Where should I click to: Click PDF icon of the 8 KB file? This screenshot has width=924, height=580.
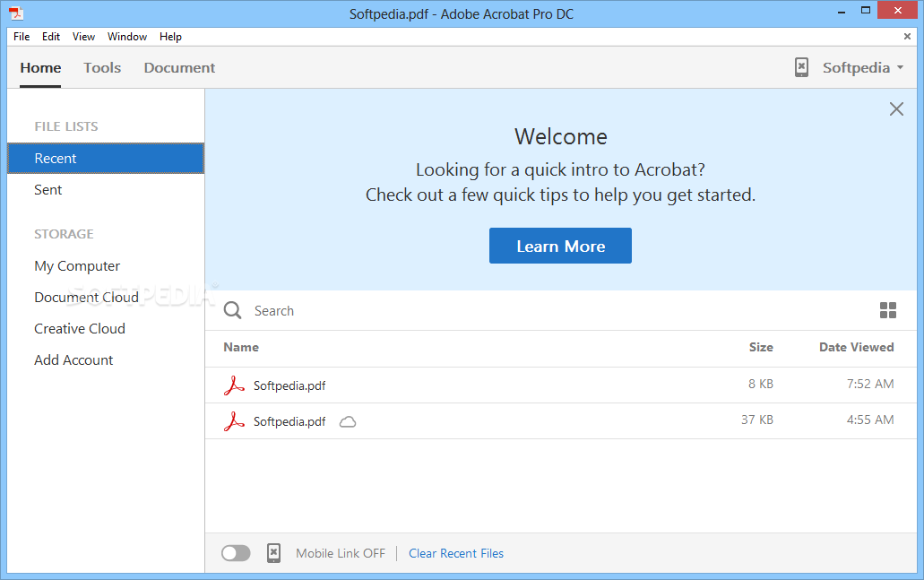pyautogui.click(x=234, y=385)
